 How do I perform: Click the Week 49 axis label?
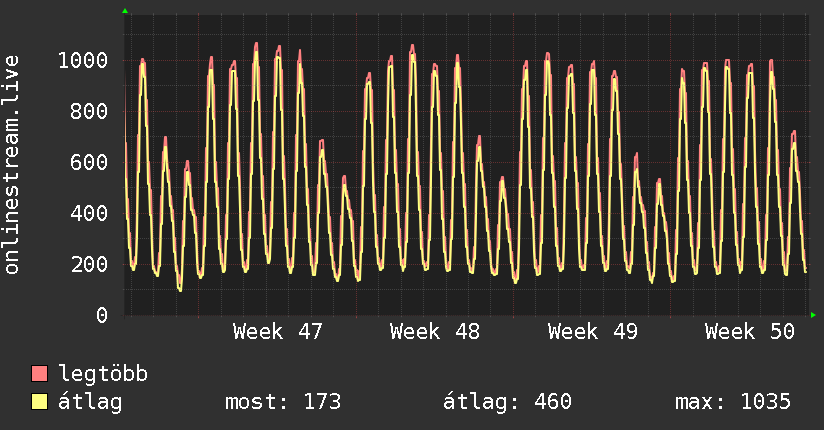tap(592, 332)
